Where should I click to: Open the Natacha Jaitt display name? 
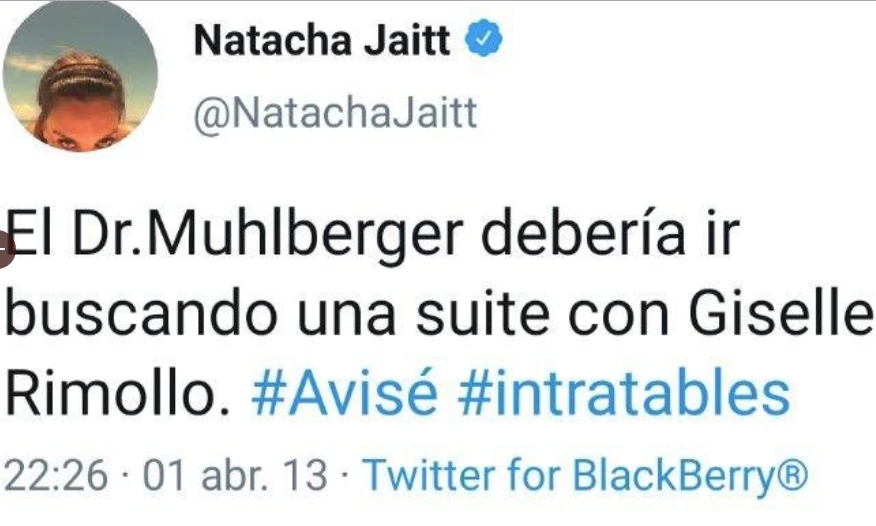click(322, 40)
